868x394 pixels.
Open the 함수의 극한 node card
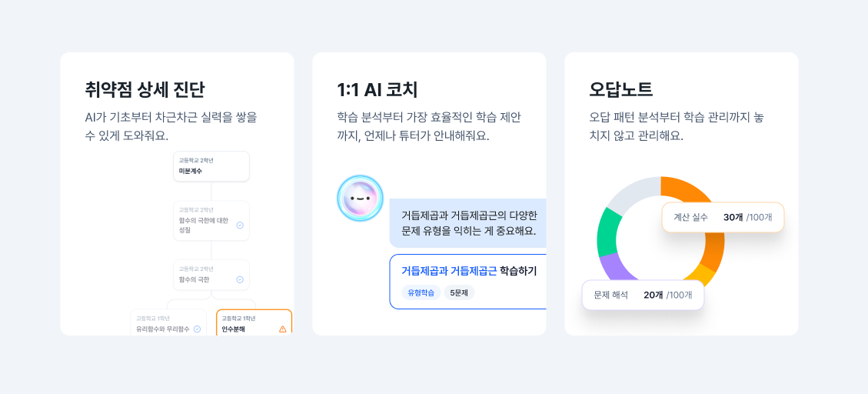pos(211,275)
